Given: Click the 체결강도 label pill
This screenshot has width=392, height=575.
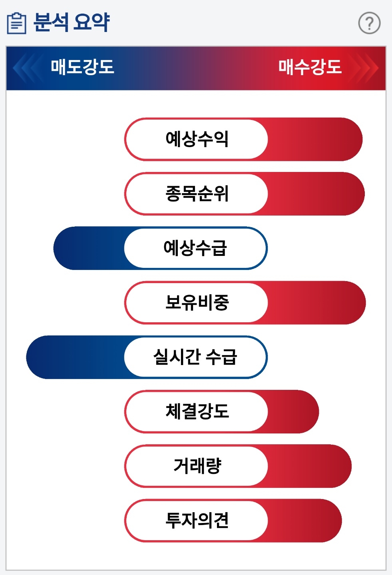Looking at the screenshot, I should (x=196, y=411).
